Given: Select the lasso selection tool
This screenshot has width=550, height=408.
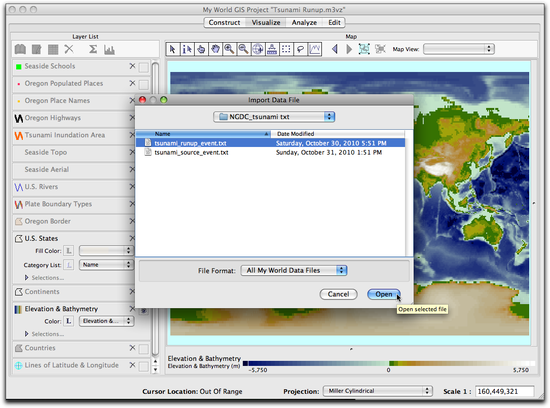Looking at the screenshot, I should tap(300, 49).
